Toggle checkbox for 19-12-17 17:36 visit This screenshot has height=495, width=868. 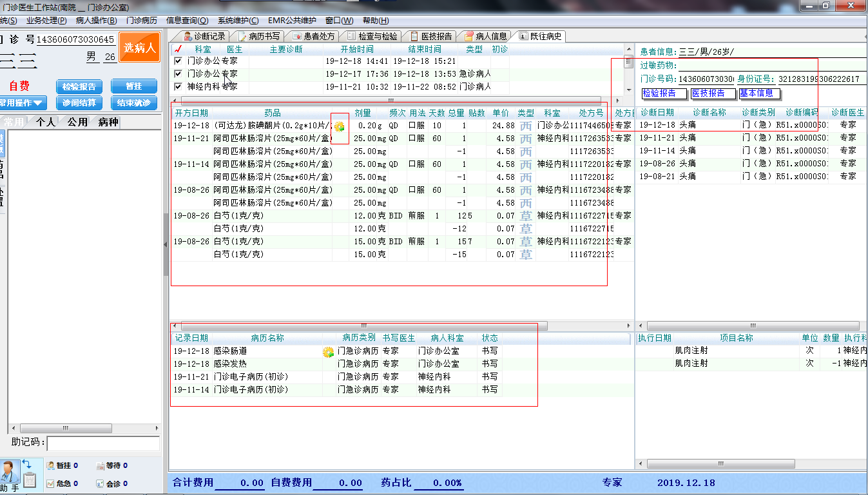pyautogui.click(x=178, y=73)
